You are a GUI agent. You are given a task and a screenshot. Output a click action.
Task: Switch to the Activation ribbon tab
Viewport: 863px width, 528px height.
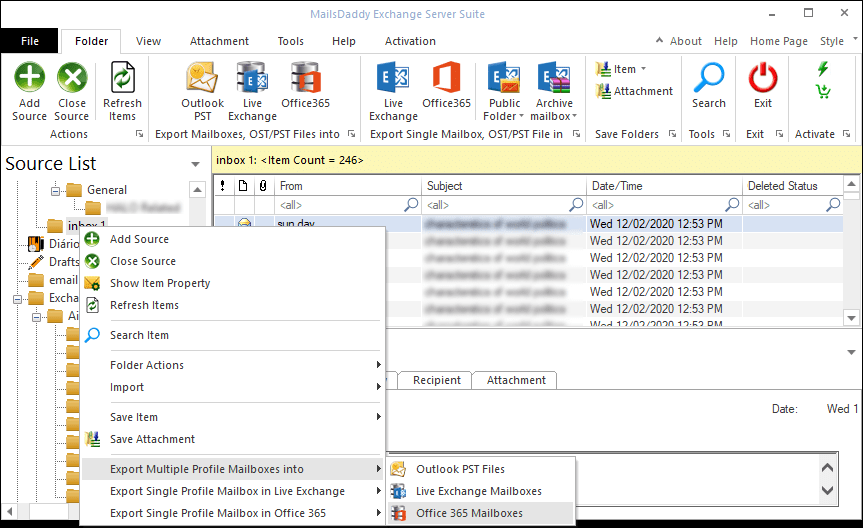[410, 41]
